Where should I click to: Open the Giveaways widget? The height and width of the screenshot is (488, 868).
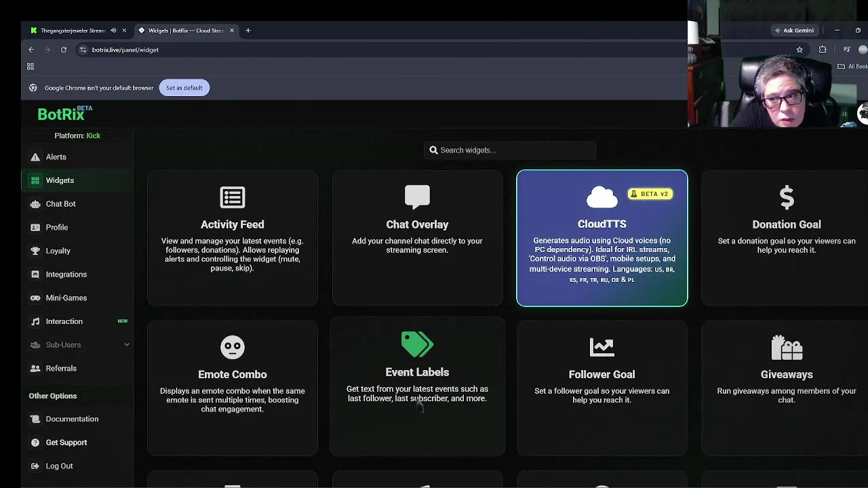coord(785,388)
